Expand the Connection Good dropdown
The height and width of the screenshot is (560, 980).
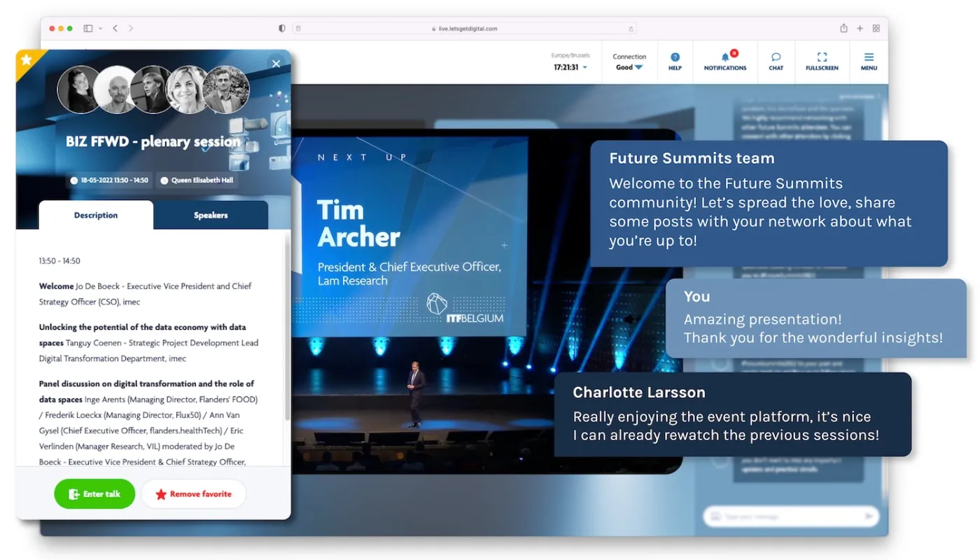(638, 68)
